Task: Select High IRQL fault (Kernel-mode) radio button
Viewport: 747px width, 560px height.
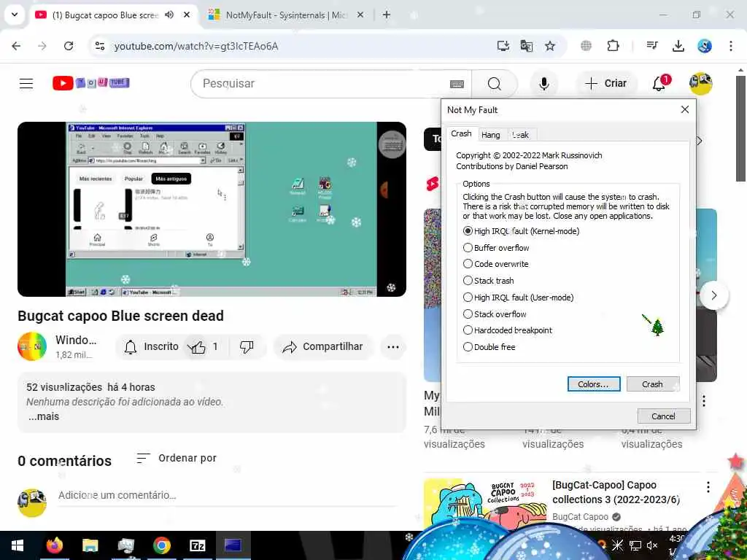Action: pyautogui.click(x=521, y=231)
